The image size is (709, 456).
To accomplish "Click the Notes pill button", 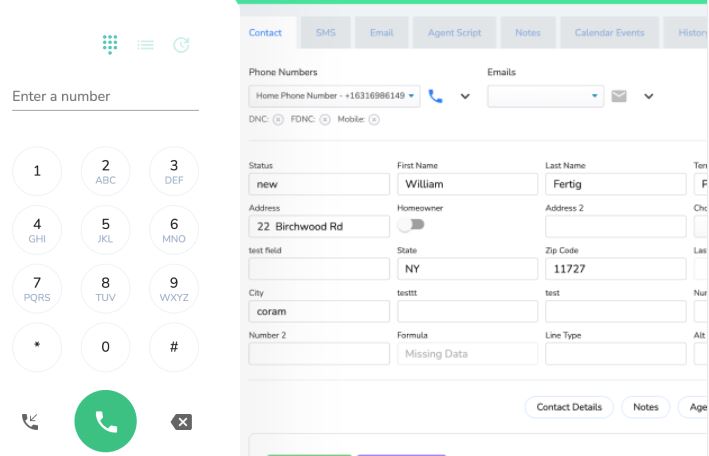I will coord(646,407).
